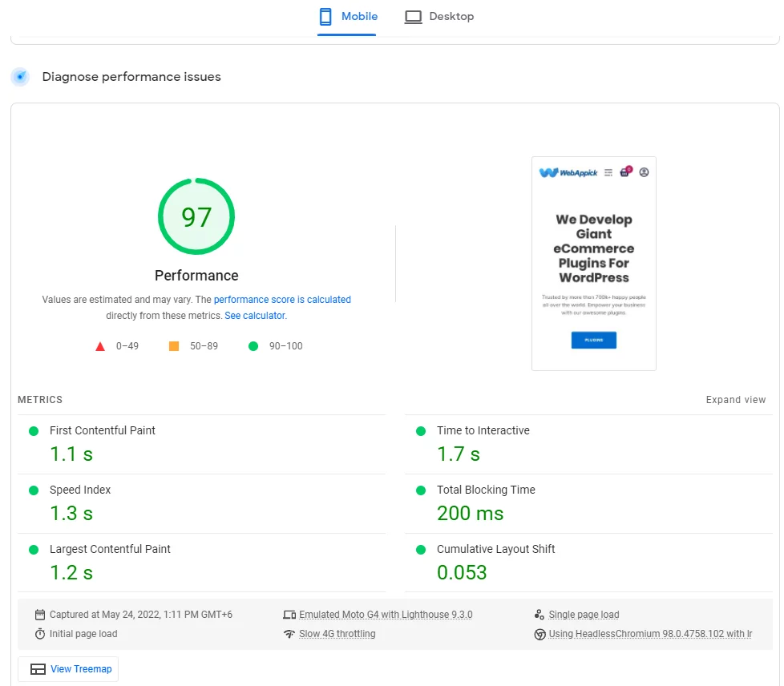Click the Captured at May 24, 2022 text

click(x=141, y=615)
